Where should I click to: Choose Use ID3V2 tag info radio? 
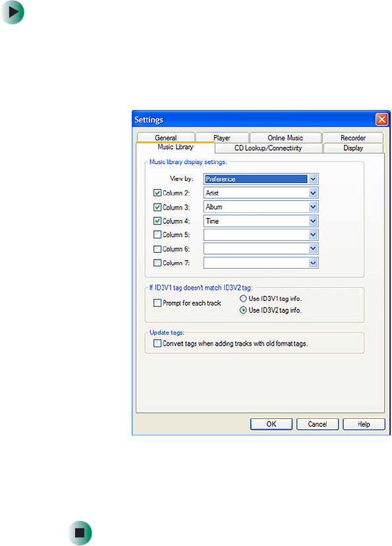(243, 310)
